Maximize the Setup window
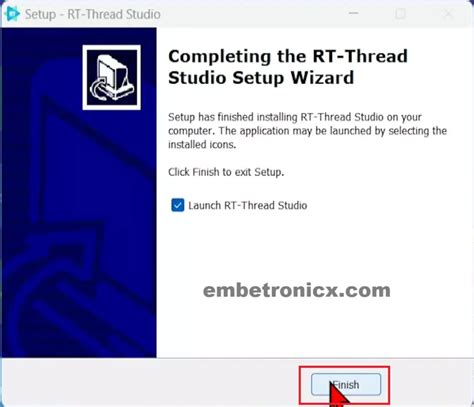The image size is (474, 407). 400,14
